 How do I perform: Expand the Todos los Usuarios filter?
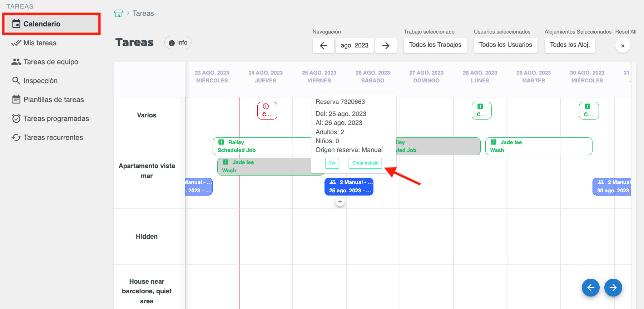(x=505, y=45)
